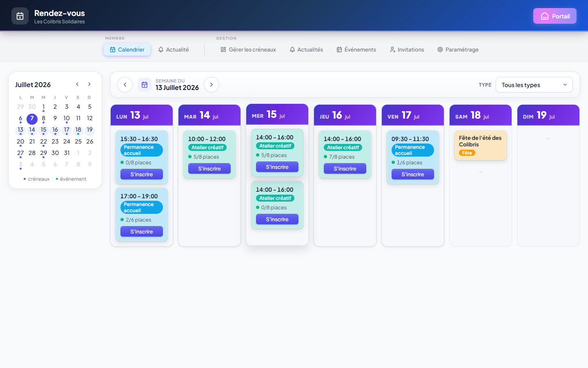
Task: Sign up for Wednesday slot with 5/8 places
Action: tap(277, 167)
